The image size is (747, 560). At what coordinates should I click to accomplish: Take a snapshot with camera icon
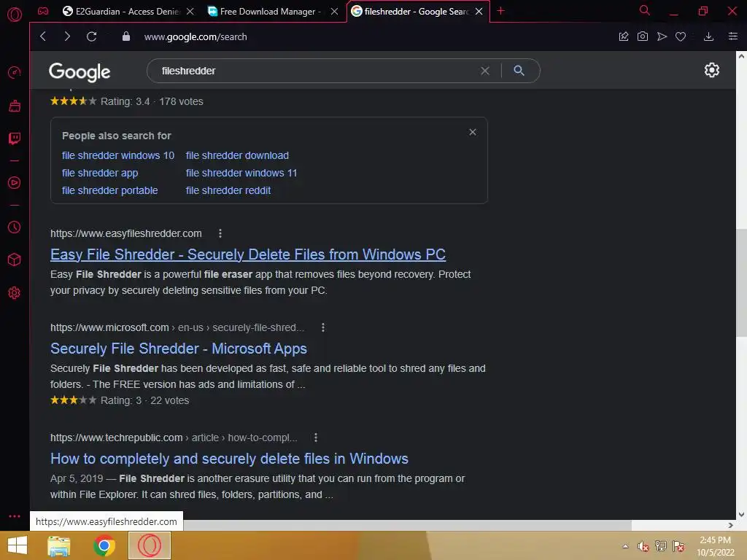coord(642,36)
